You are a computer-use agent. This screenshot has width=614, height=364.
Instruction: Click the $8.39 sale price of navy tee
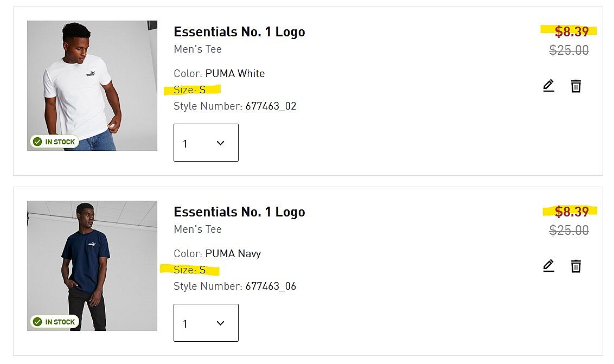click(x=571, y=212)
